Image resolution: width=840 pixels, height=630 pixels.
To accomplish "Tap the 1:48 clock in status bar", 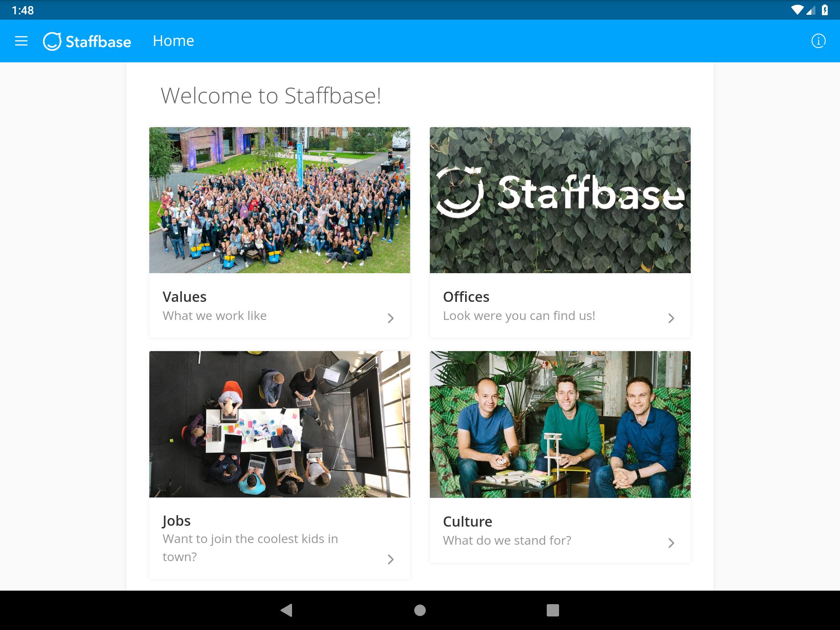I will [23, 10].
